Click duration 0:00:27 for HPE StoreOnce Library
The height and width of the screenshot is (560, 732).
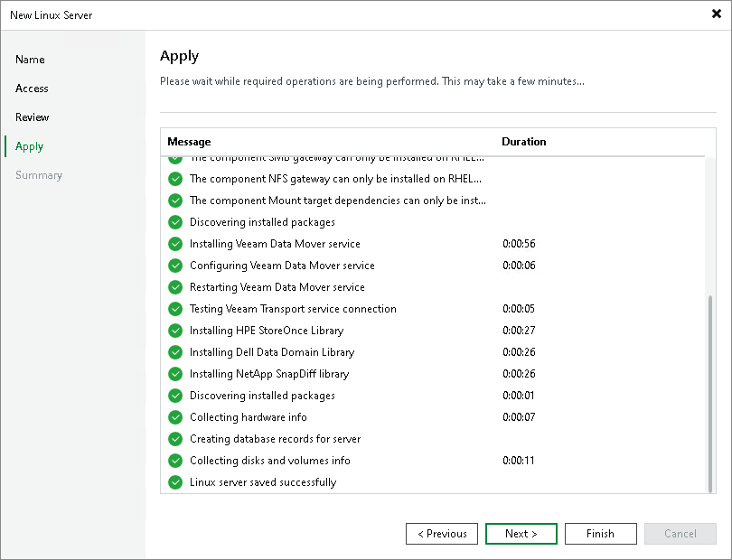pyautogui.click(x=519, y=331)
